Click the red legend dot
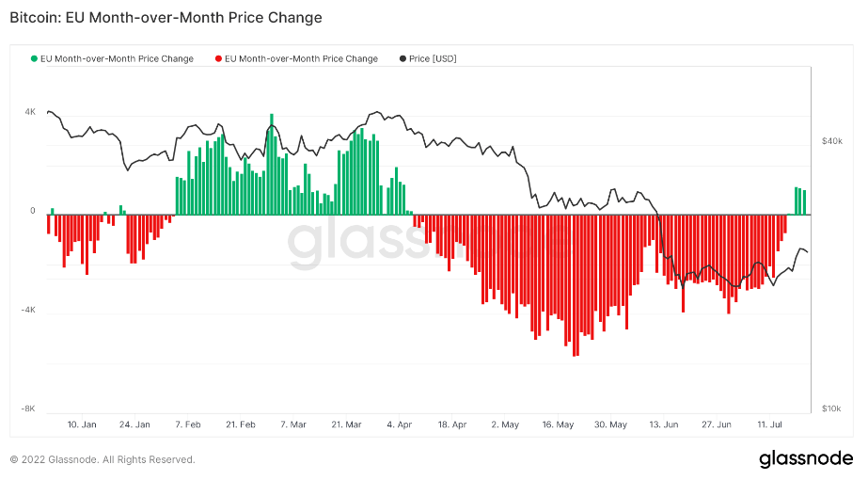 click(x=219, y=58)
